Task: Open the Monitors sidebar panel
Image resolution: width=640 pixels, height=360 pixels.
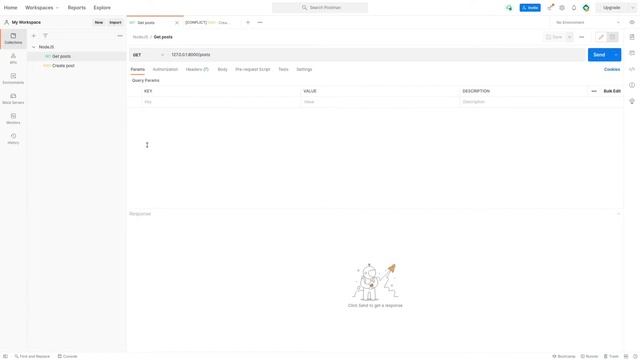Action: (x=13, y=119)
